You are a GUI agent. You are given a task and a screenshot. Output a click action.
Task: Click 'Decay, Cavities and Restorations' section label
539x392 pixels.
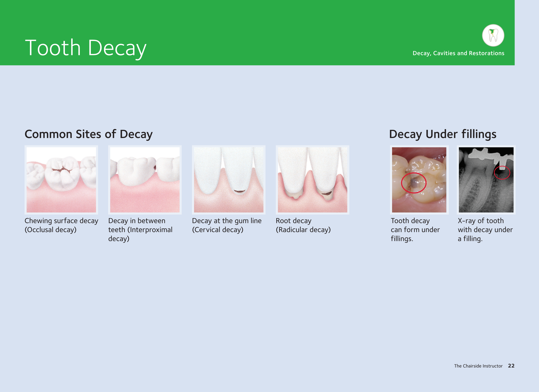(458, 53)
